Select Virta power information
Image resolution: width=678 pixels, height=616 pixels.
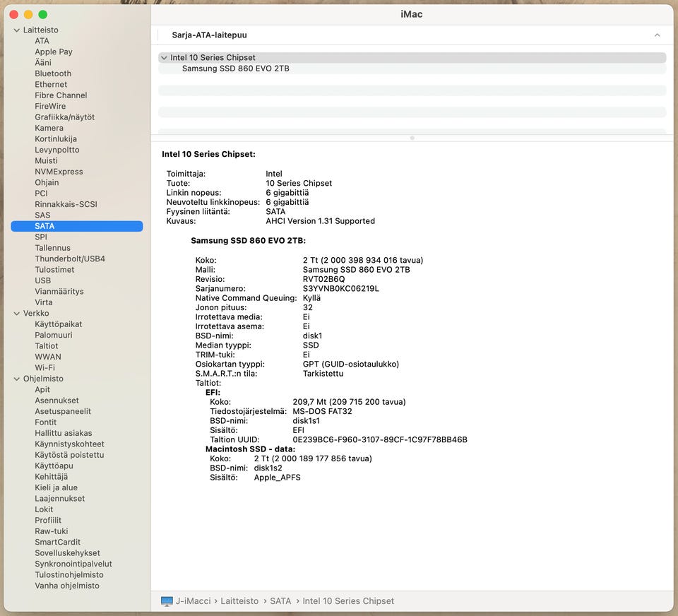(x=44, y=302)
